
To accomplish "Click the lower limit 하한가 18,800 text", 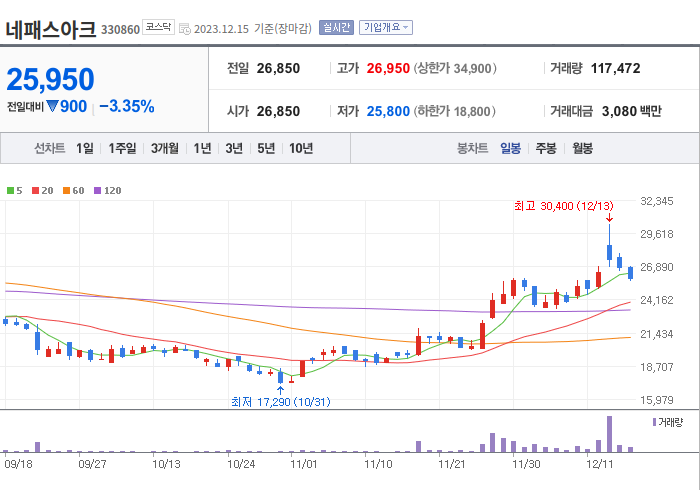I will tap(454, 112).
